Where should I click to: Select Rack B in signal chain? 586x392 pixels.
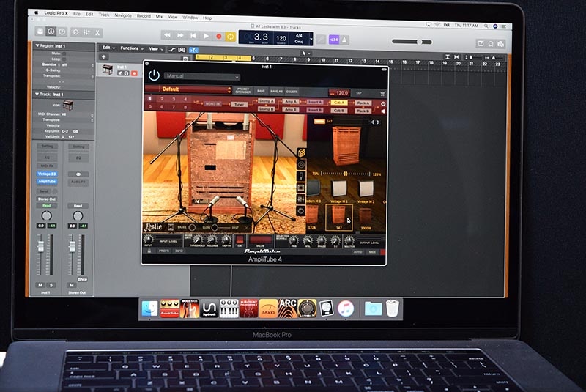(363, 111)
